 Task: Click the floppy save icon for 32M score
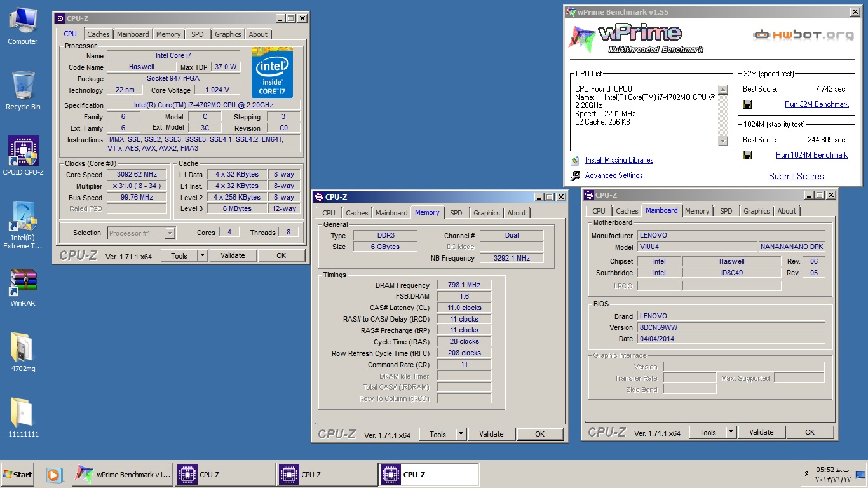tap(747, 104)
